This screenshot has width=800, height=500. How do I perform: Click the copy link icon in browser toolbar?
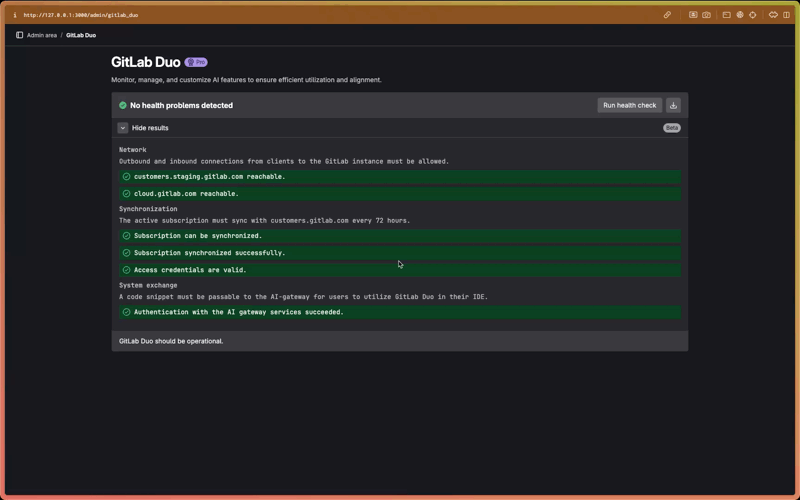[x=667, y=15]
